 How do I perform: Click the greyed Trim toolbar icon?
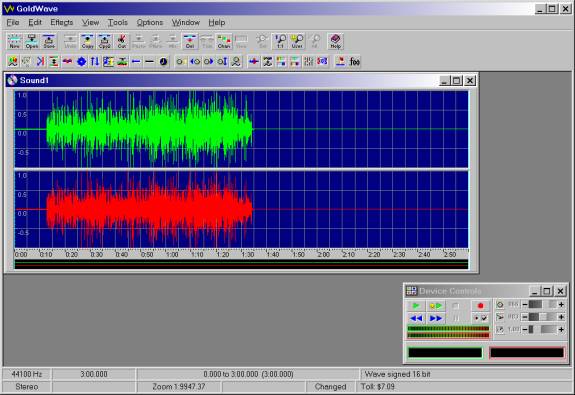click(x=207, y=41)
